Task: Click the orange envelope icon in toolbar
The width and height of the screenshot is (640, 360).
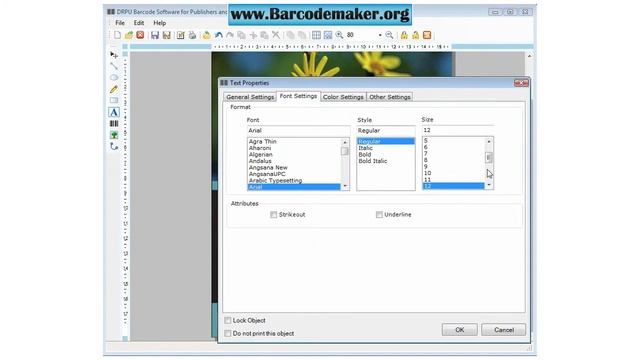Action: pos(427,35)
